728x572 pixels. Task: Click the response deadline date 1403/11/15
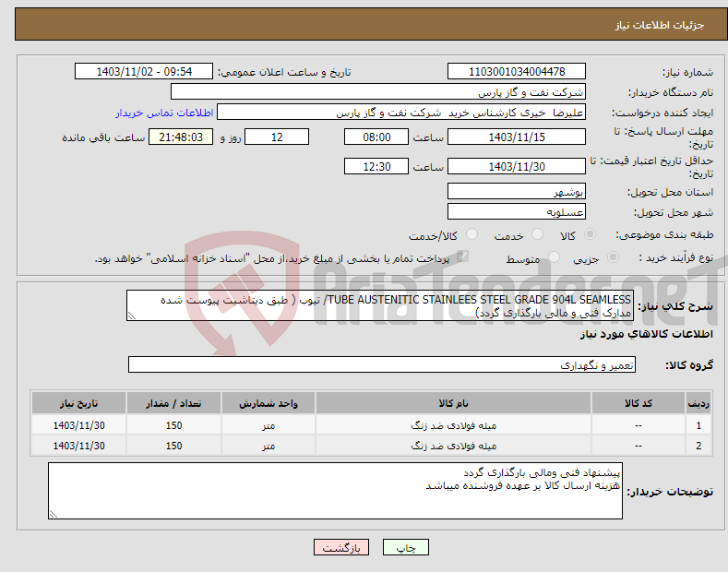click(x=517, y=137)
